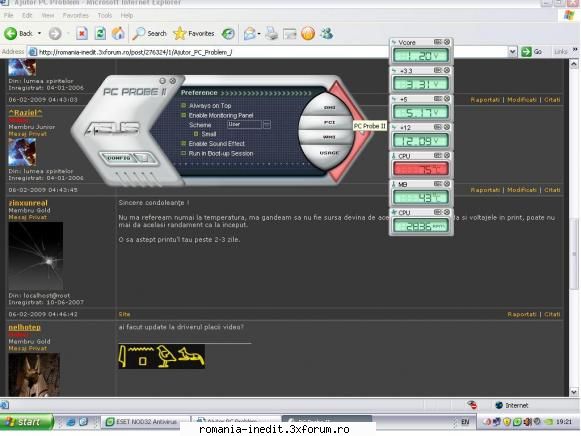This screenshot has height=436, width=581.
Task: Open the settings icon on the +5 sensor panel
Action: coord(438,99)
